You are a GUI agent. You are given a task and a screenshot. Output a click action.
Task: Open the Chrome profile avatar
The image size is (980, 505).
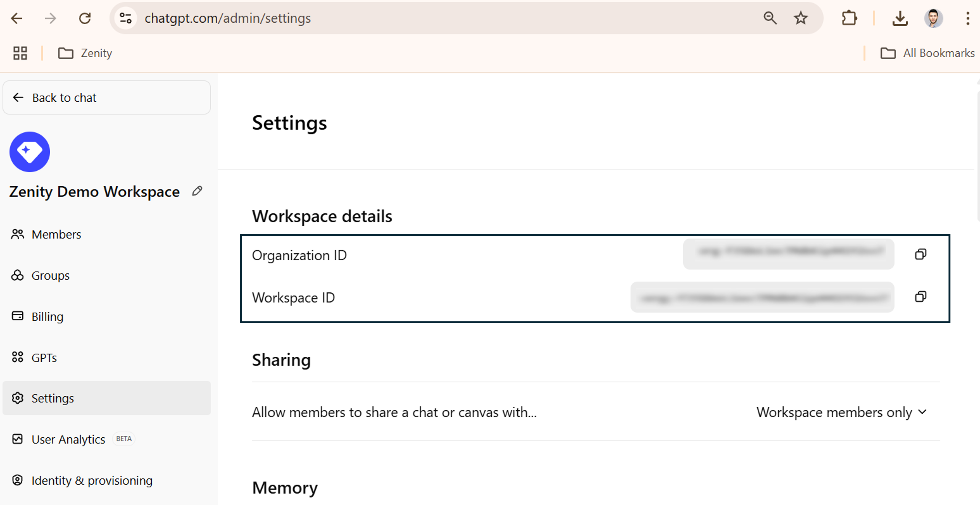933,18
